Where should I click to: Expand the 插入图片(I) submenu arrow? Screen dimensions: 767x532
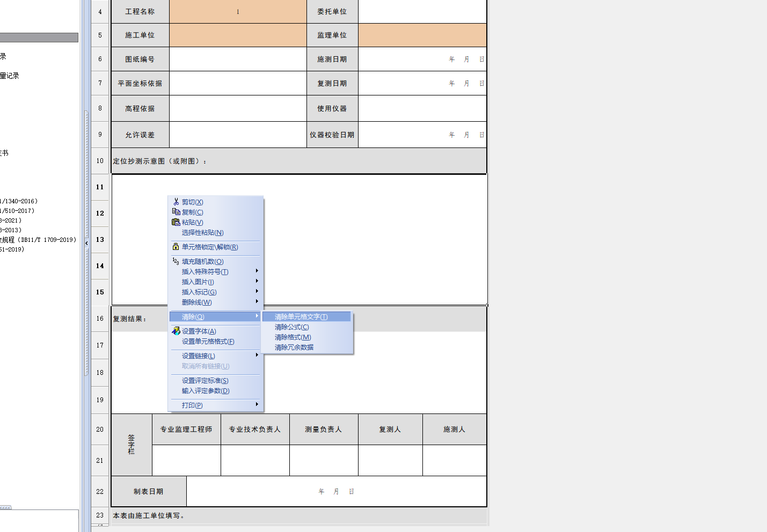click(x=257, y=281)
